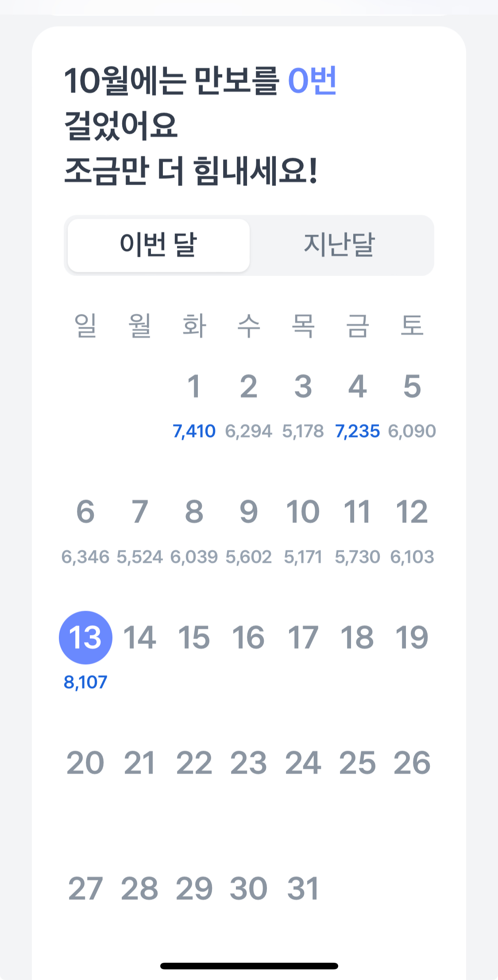Select October 1 on the calendar
Viewport: 498px width, 980px height.
tap(194, 386)
